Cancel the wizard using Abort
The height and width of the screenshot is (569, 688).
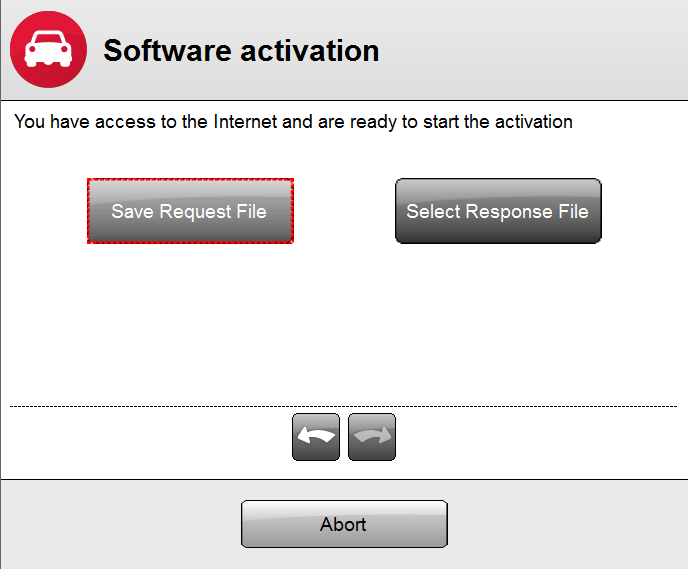[x=344, y=524]
